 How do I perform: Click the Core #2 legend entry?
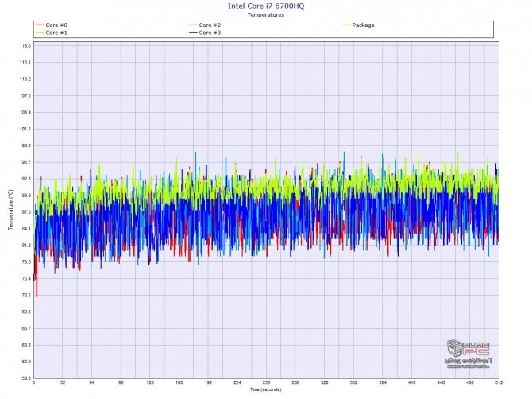(205, 25)
